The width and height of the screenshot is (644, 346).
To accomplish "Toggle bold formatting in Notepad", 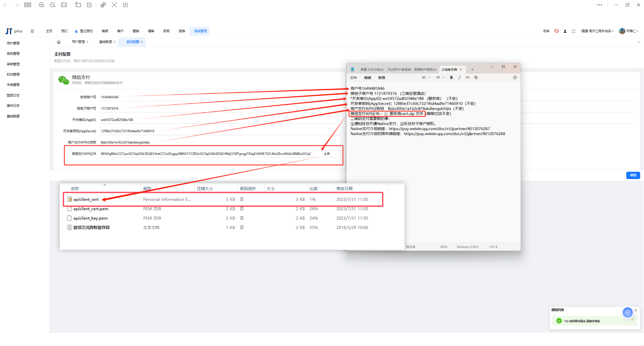I will 451,77.
